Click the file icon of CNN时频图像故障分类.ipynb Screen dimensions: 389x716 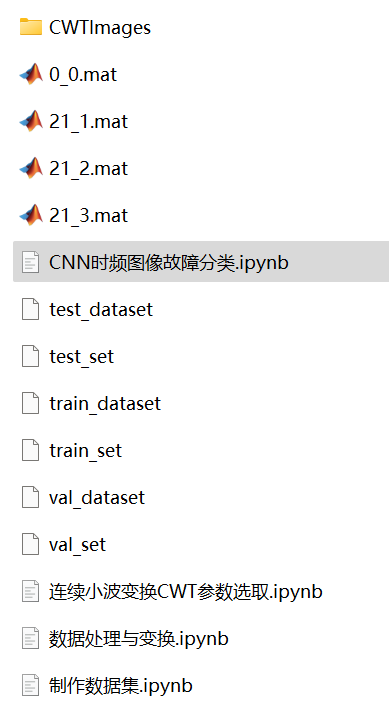[31, 262]
